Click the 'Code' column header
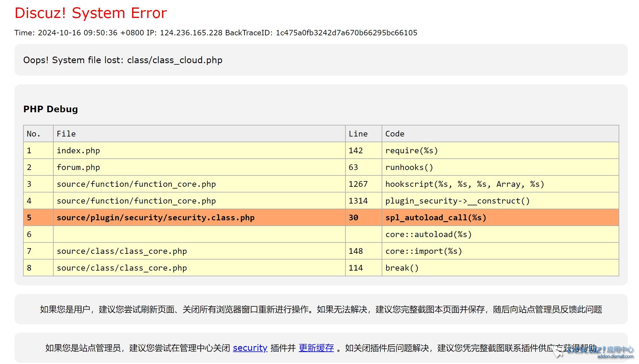The height and width of the screenshot is (364, 639). click(x=500, y=134)
